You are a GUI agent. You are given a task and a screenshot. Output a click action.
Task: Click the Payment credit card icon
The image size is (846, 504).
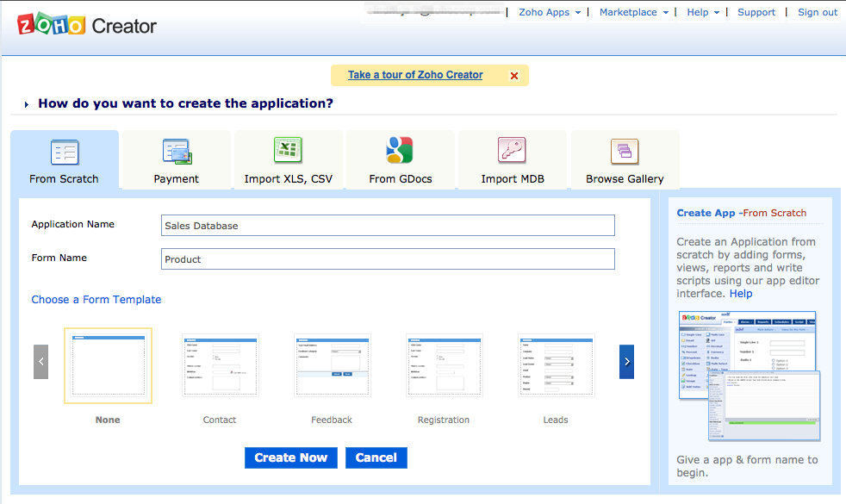tap(177, 152)
